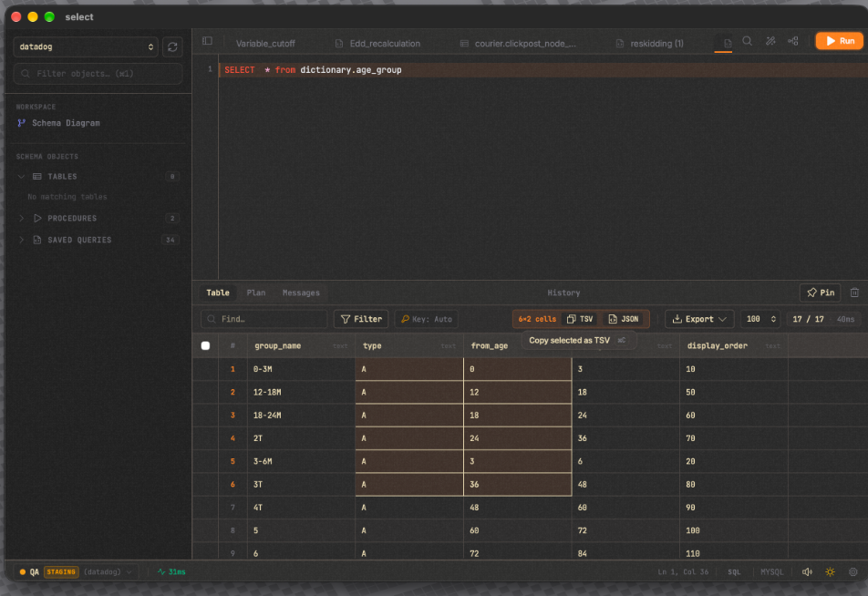868x596 pixels.
Task: Click the refresh schema icon beside datadog
Action: [172, 47]
